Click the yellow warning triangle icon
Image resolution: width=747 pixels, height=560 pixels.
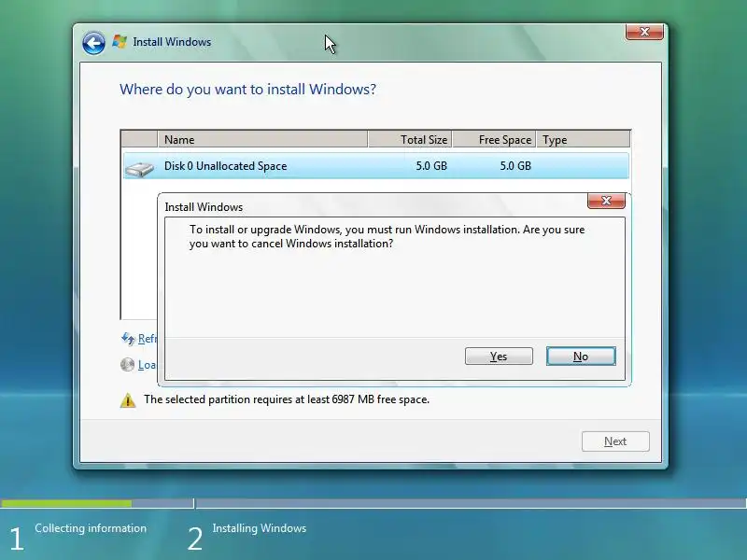coord(128,400)
